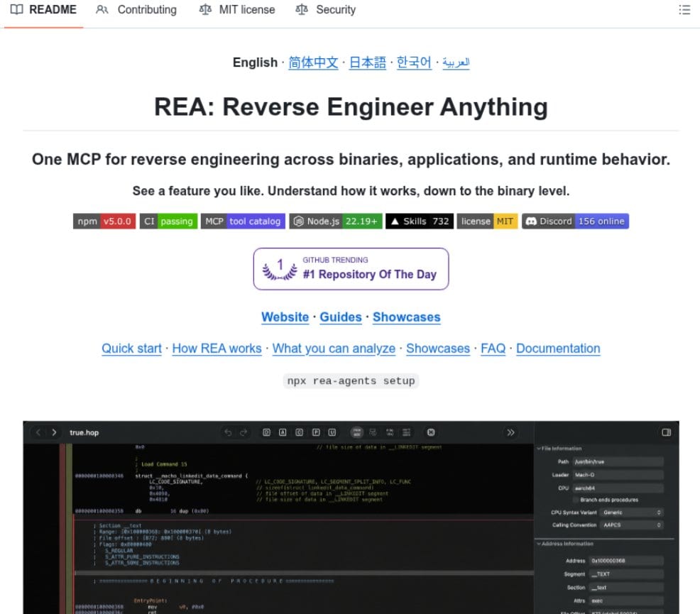Open the Guides link
700x614 pixels.
coord(341,317)
